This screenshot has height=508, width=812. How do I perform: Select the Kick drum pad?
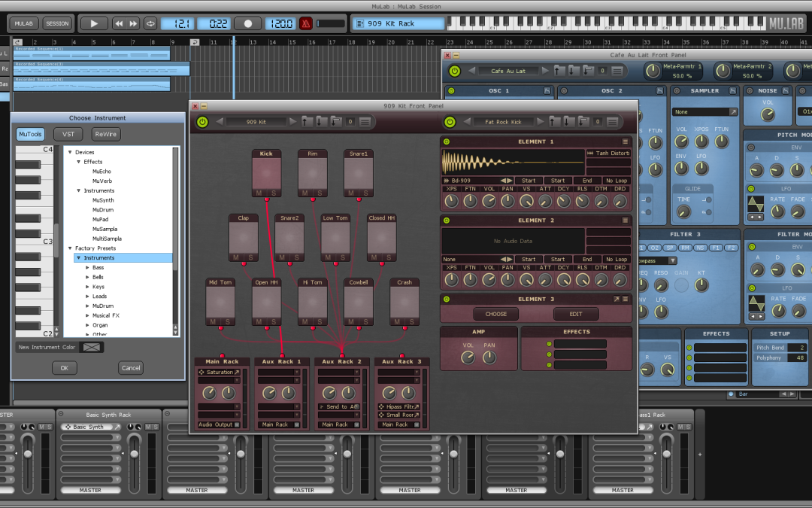click(266, 172)
